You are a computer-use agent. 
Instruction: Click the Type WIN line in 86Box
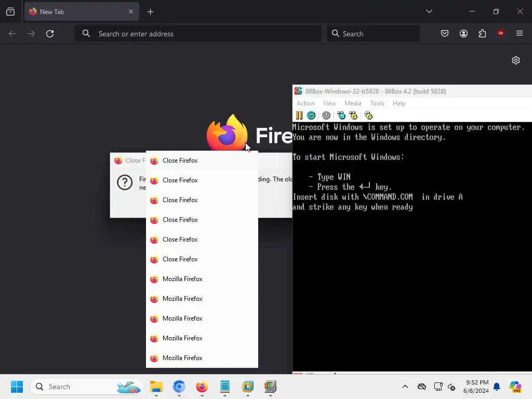(x=330, y=177)
